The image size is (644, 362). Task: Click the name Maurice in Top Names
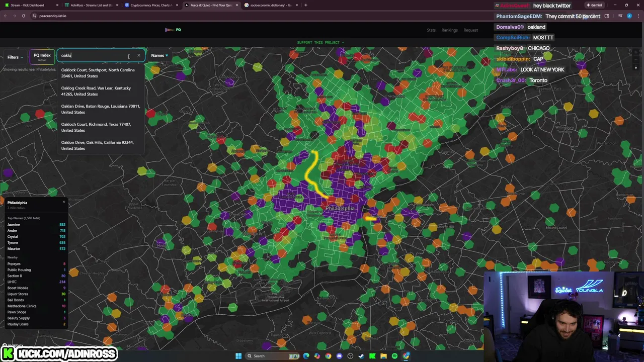point(14,249)
